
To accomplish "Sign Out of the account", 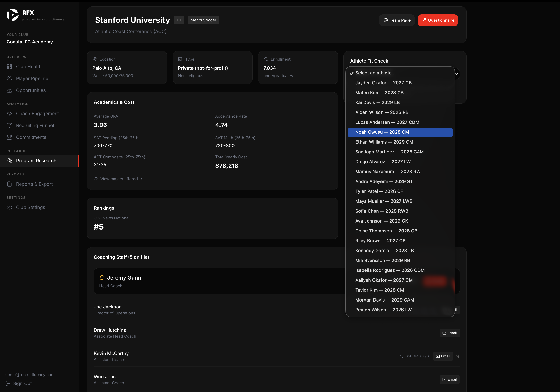I will [x=19, y=384].
